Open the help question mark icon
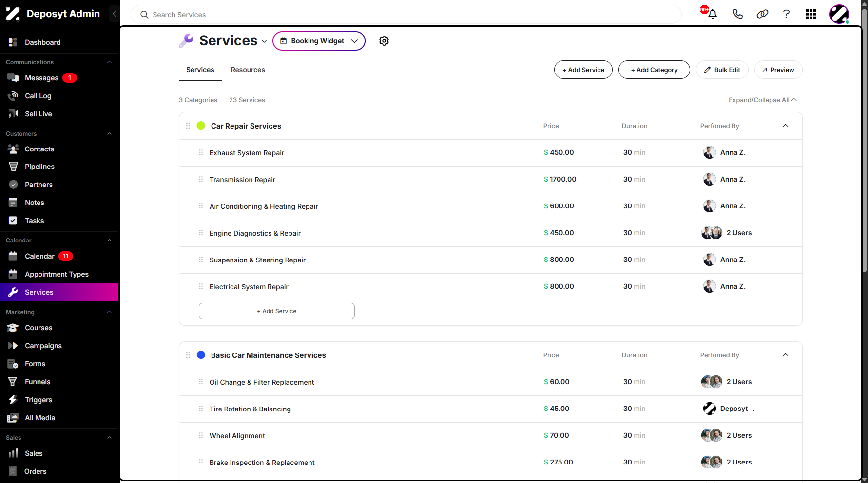Image resolution: width=868 pixels, height=483 pixels. (x=786, y=14)
